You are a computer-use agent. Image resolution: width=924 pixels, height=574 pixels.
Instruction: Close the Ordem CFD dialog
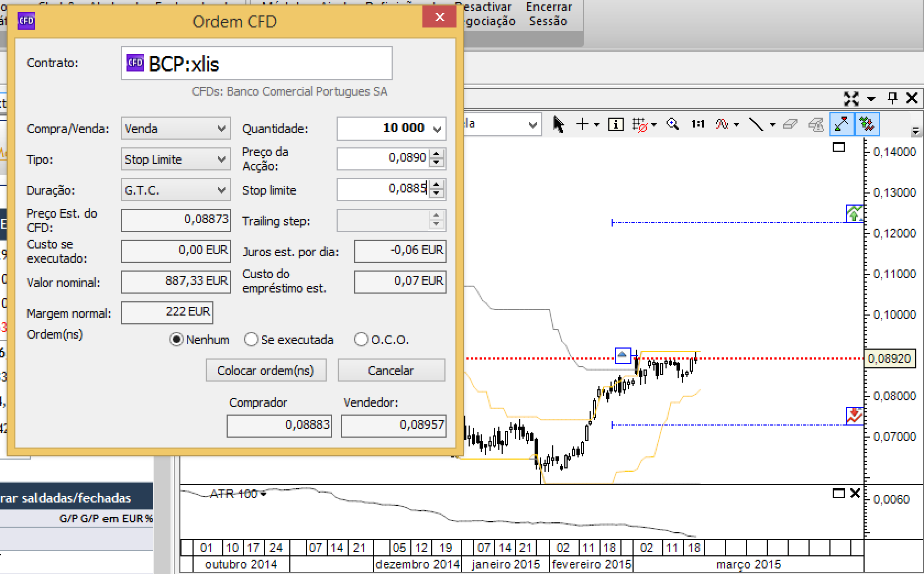439,17
